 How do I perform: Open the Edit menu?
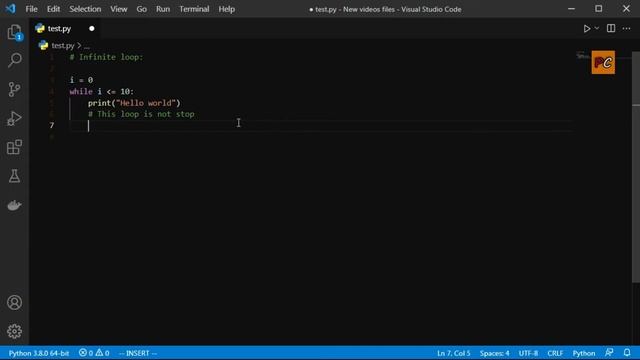point(53,9)
